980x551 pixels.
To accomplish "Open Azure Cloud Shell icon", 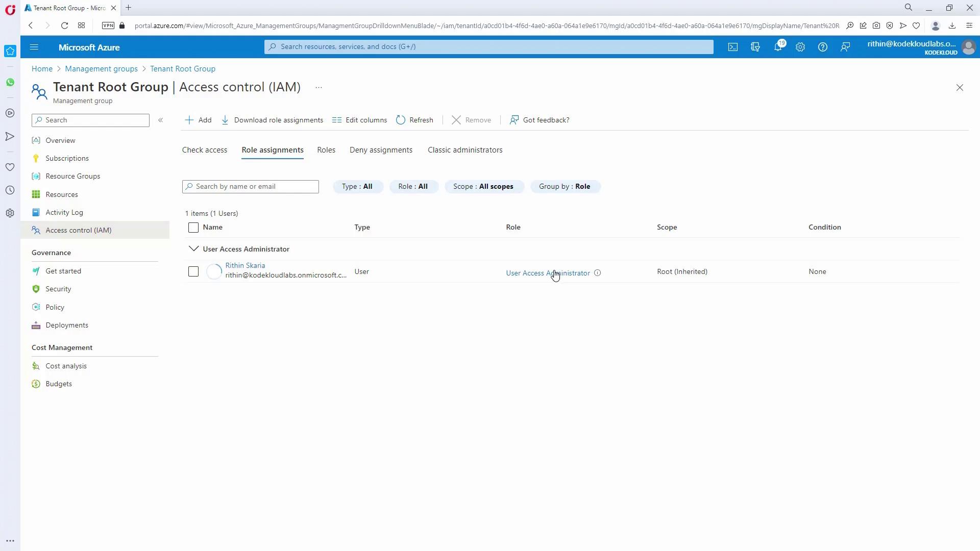I will tap(733, 47).
